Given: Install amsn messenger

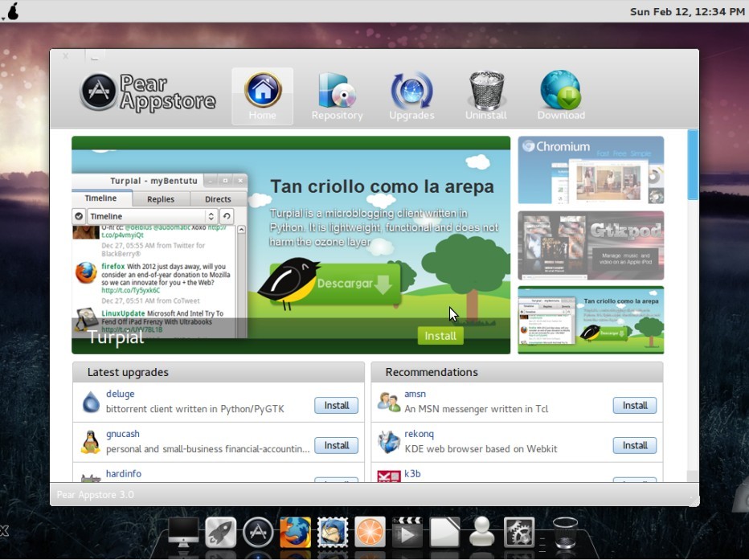Looking at the screenshot, I should [x=635, y=405].
